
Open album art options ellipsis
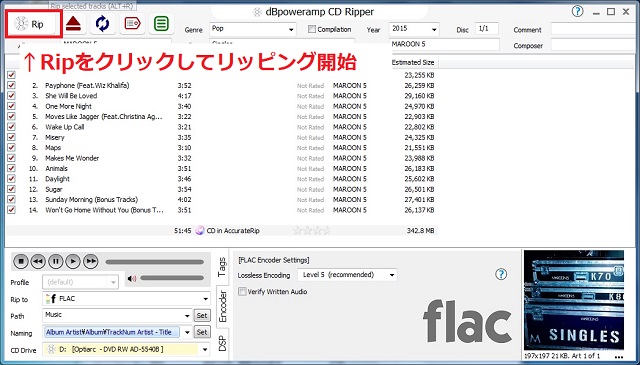619,357
